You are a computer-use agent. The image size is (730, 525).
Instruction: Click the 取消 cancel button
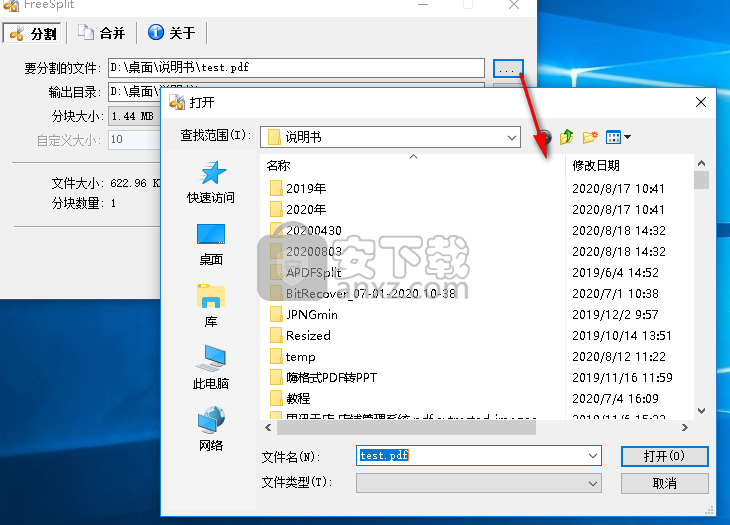[x=664, y=483]
